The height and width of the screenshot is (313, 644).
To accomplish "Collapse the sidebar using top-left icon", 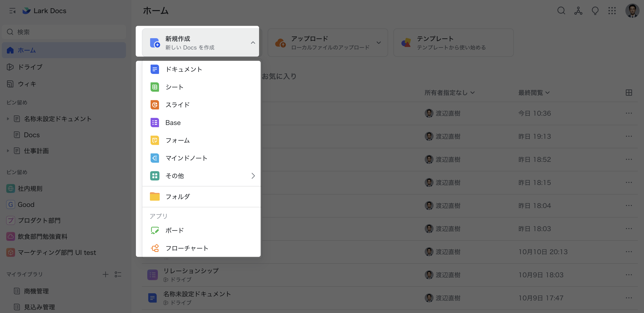I will point(12,11).
